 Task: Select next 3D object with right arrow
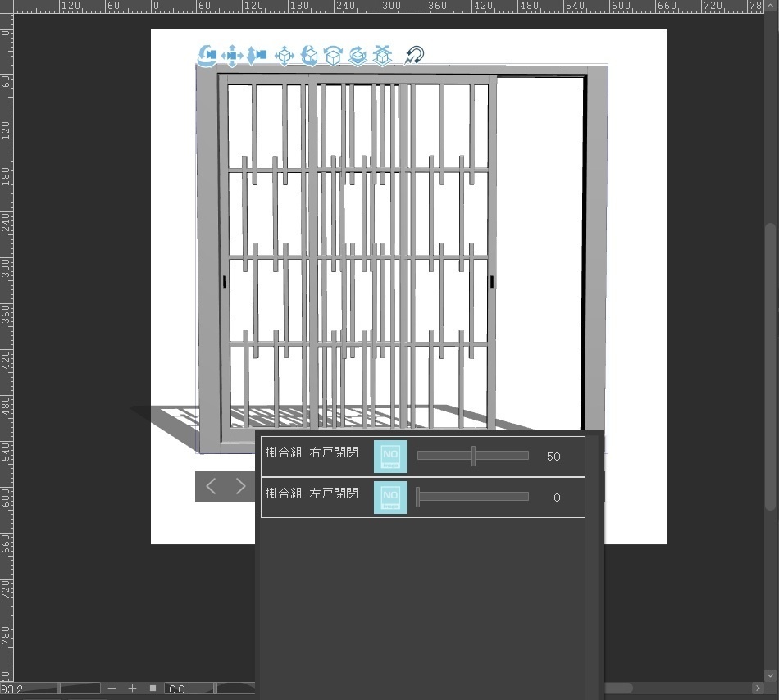point(240,486)
